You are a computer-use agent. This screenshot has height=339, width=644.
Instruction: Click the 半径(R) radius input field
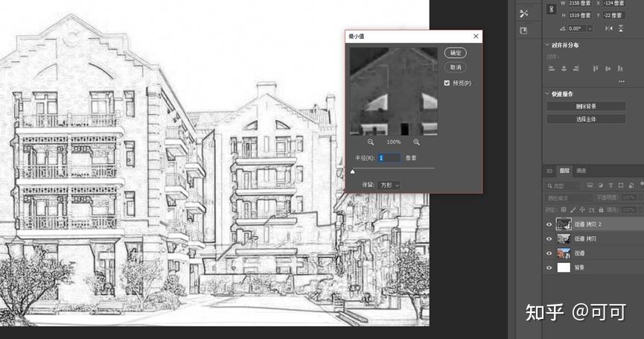coord(389,158)
